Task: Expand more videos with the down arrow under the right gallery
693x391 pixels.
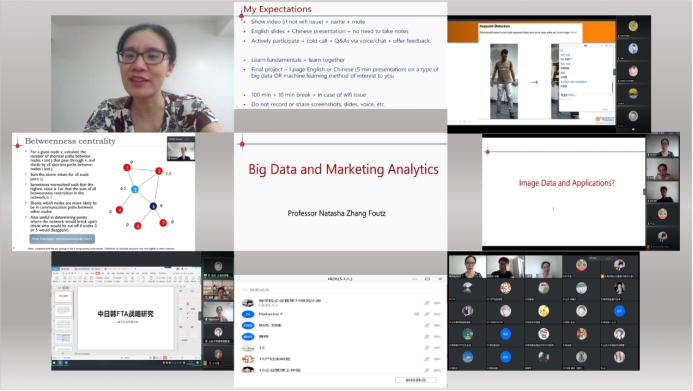Action: pos(633,129)
